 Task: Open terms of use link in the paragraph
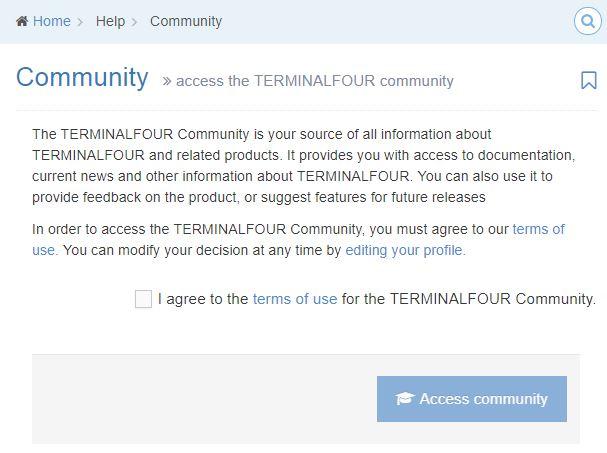tap(538, 229)
